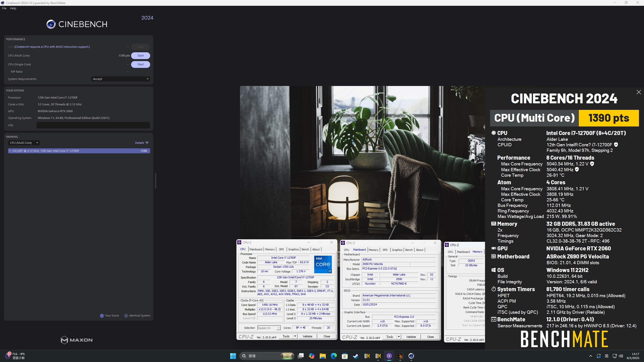Open System Requirements Accept dropdown
Image resolution: width=644 pixels, height=362 pixels.
pyautogui.click(x=121, y=79)
